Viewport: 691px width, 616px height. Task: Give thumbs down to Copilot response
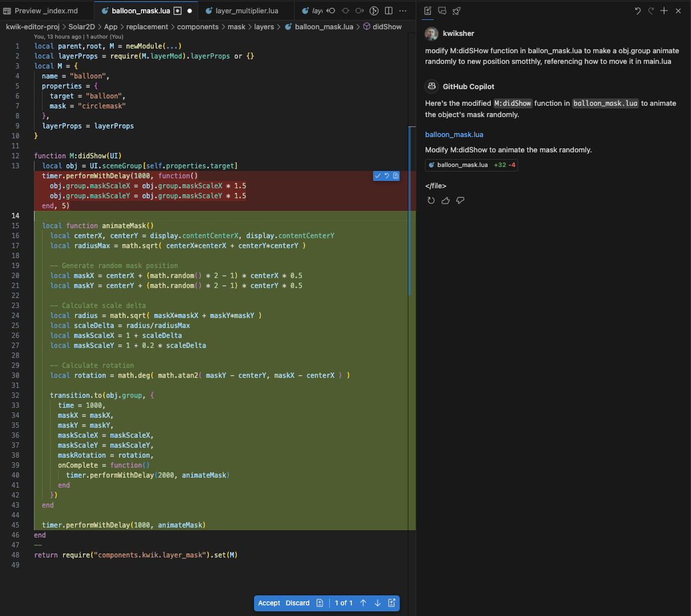click(460, 201)
